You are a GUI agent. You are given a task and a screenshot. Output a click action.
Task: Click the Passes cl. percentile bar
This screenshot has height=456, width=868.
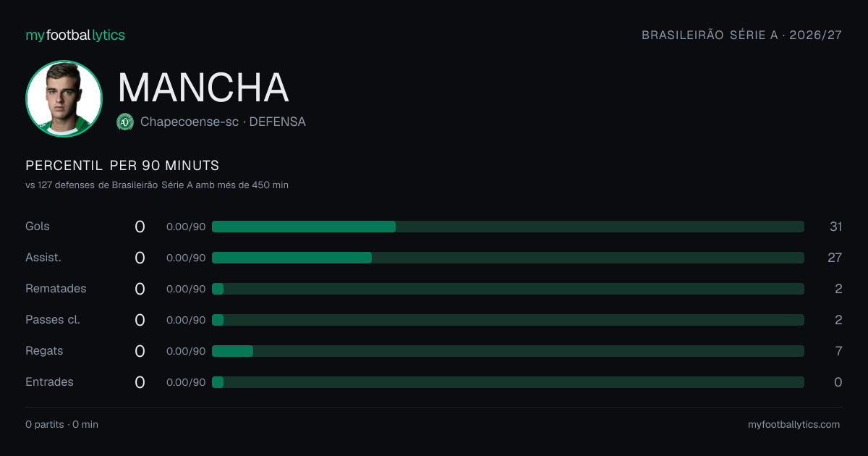[x=508, y=320]
